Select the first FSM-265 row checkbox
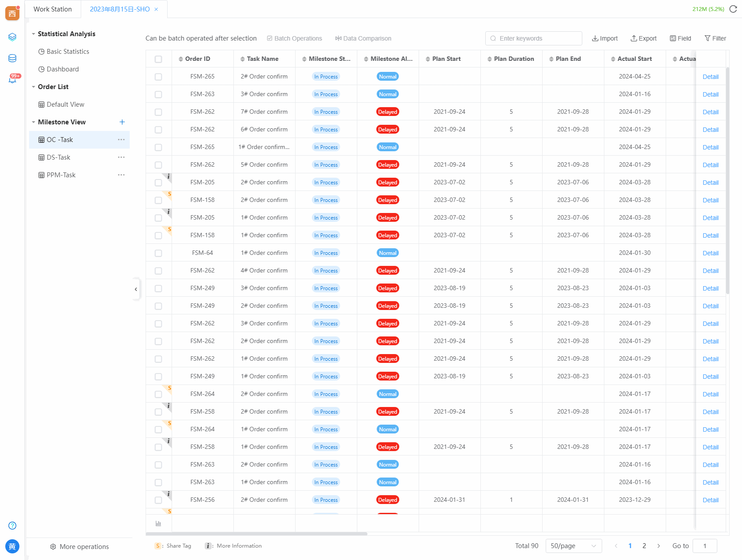Screen dimensions: 742x560 [x=158, y=77]
